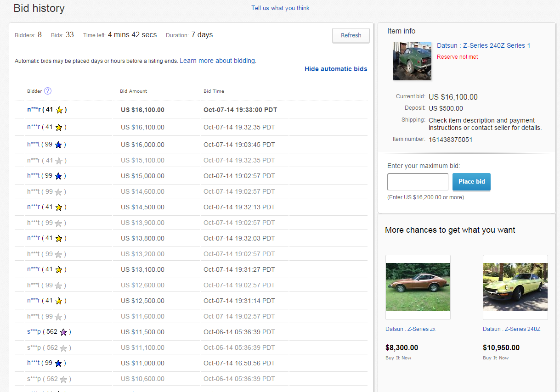560x392 pixels.
Task: Click the Oct-07-14 19:31:14 PDT bid time
Action: 239,301
